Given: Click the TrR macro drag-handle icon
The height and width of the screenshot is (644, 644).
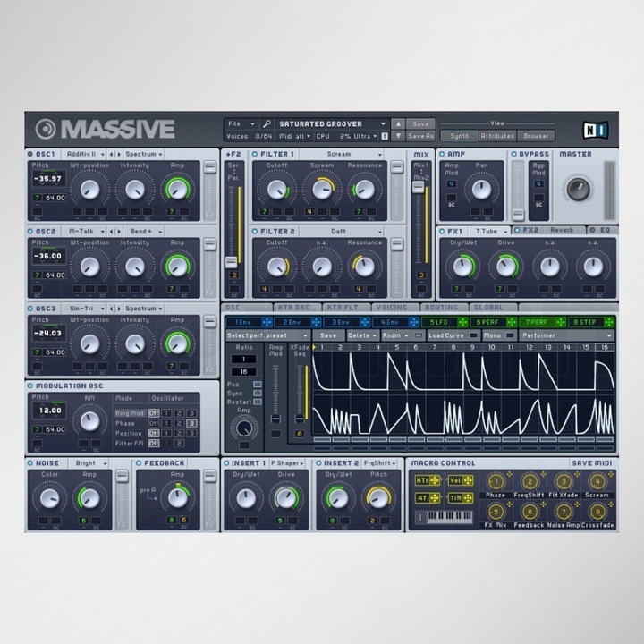Looking at the screenshot, I should pos(468,498).
